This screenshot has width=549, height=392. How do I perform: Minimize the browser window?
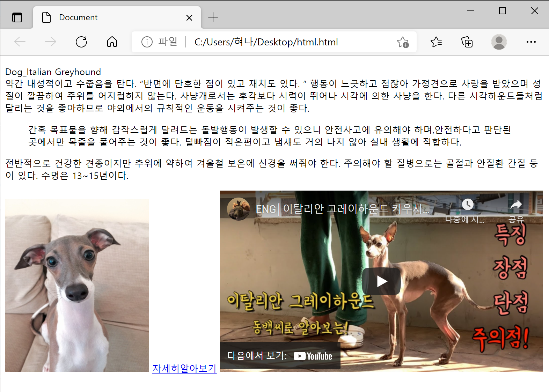click(471, 11)
